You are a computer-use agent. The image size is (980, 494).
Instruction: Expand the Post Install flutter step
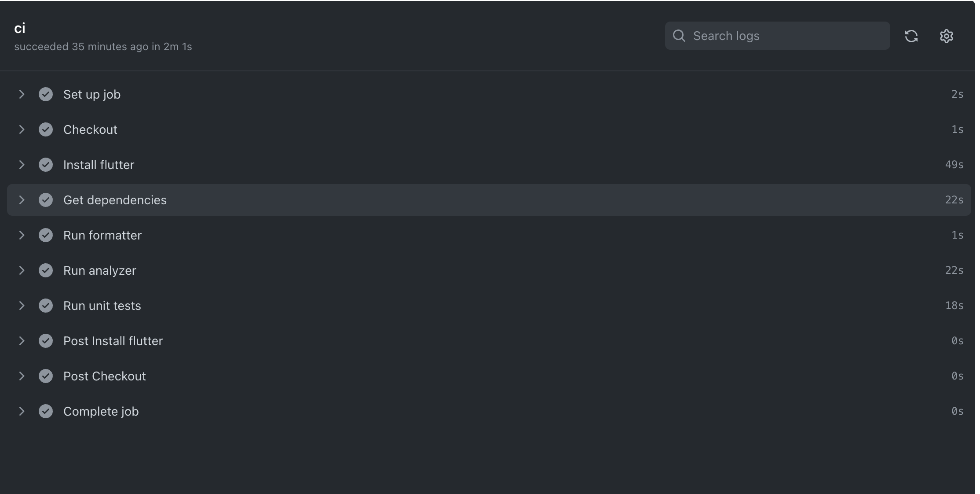tap(22, 341)
